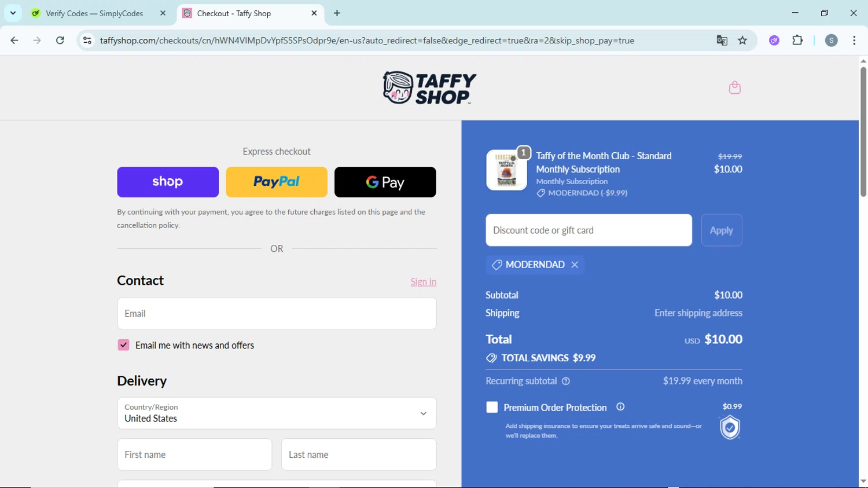
Task: Go forward in browser history
Action: [x=37, y=41]
